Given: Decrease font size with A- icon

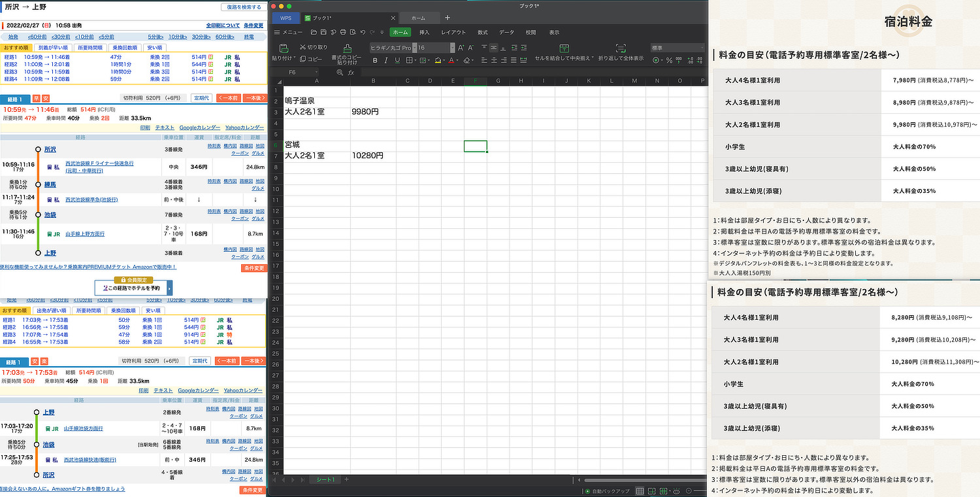Looking at the screenshot, I should (x=471, y=48).
